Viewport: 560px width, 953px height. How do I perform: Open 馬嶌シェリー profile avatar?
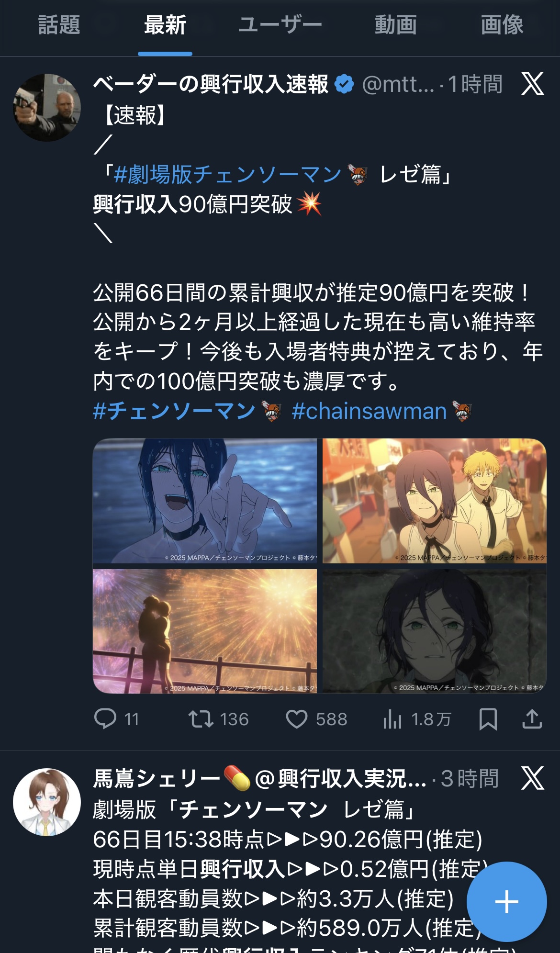coord(46,802)
